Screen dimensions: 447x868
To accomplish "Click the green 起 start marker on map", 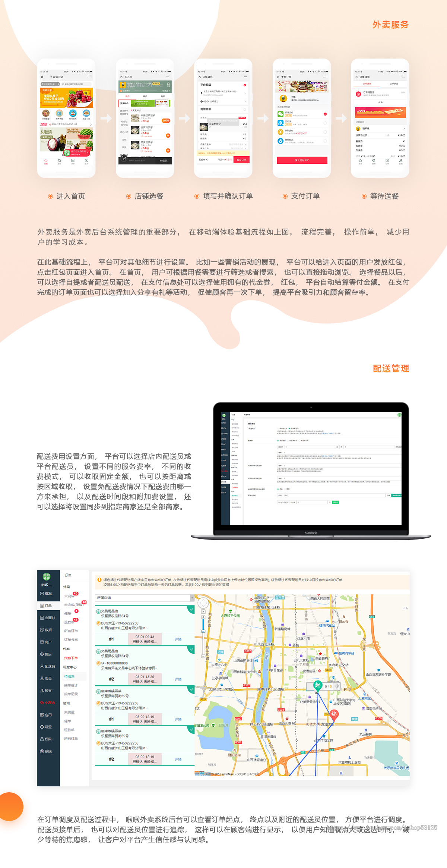I will [317, 685].
